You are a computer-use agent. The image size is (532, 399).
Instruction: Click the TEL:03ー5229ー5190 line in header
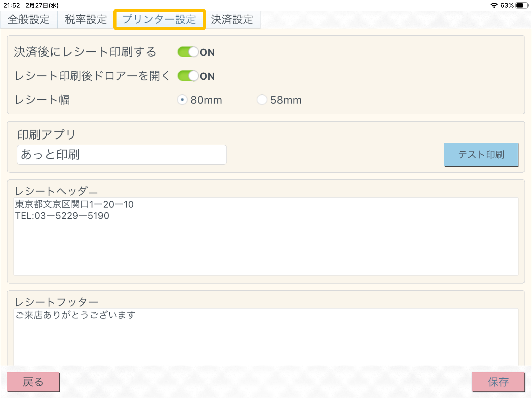tap(62, 216)
